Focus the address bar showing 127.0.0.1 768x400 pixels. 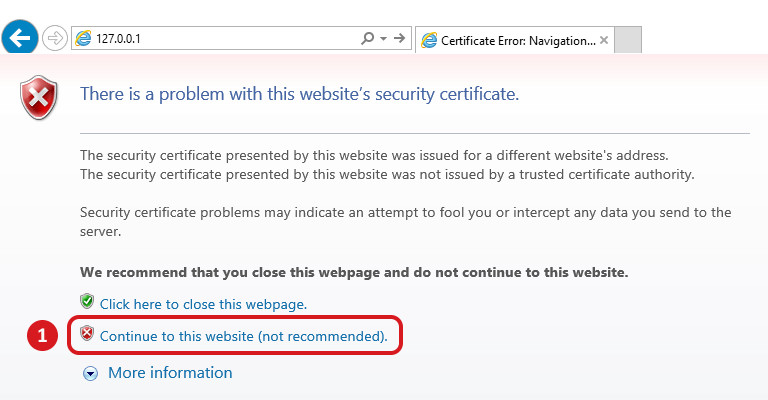[x=220, y=39]
